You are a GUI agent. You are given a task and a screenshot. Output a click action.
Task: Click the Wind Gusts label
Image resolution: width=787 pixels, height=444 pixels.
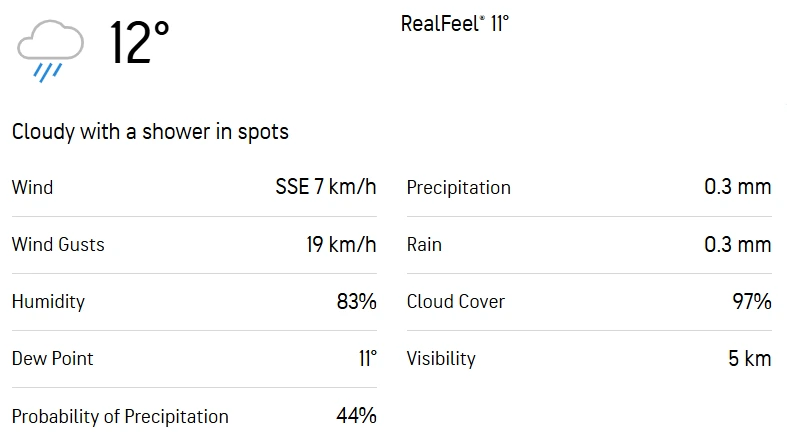pos(58,245)
